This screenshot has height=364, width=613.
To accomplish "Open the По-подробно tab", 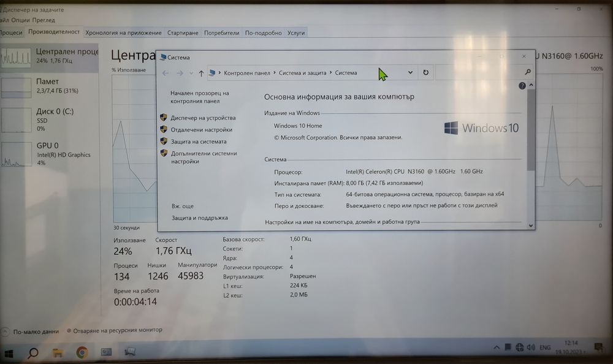I will click(263, 33).
